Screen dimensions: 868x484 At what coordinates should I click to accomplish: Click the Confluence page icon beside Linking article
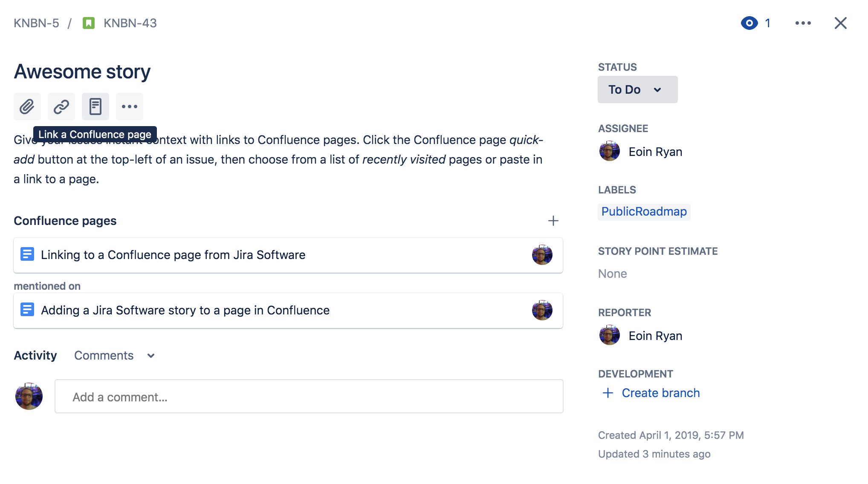27,255
